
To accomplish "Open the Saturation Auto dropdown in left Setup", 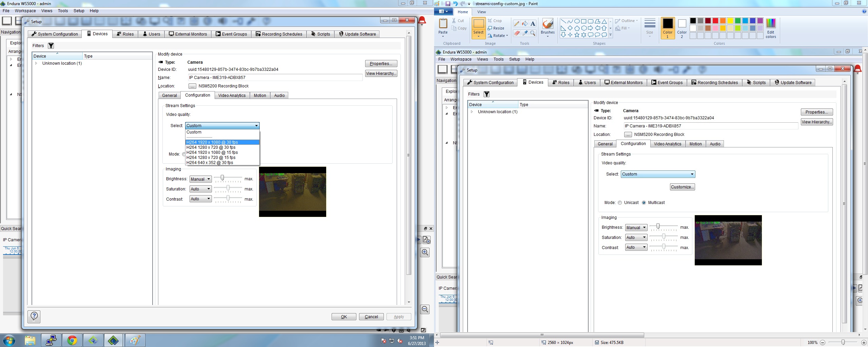I will pos(201,189).
